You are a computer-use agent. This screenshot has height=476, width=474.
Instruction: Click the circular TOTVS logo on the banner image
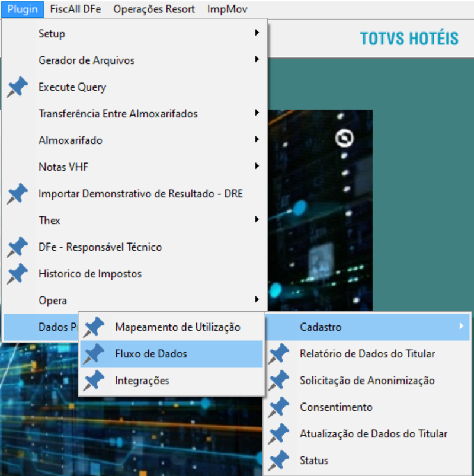pyautogui.click(x=344, y=139)
